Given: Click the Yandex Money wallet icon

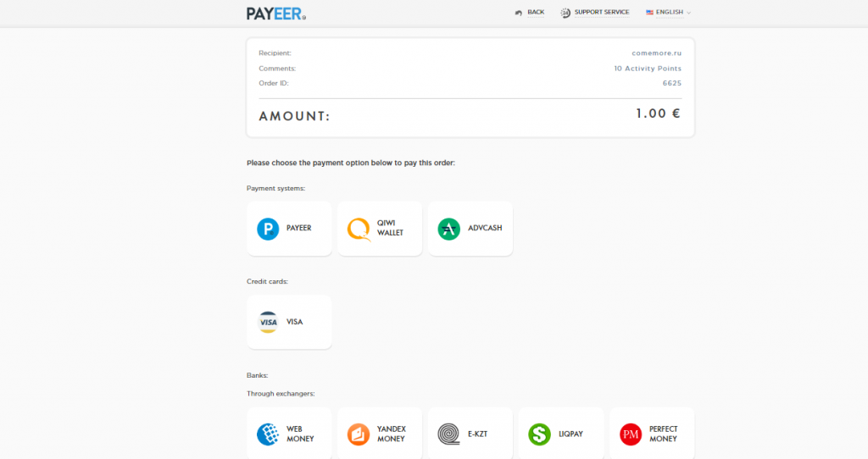Looking at the screenshot, I should click(x=359, y=434).
